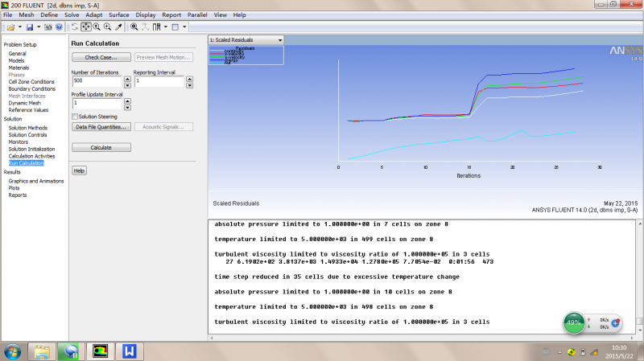Open the Parallel menu

(197, 14)
